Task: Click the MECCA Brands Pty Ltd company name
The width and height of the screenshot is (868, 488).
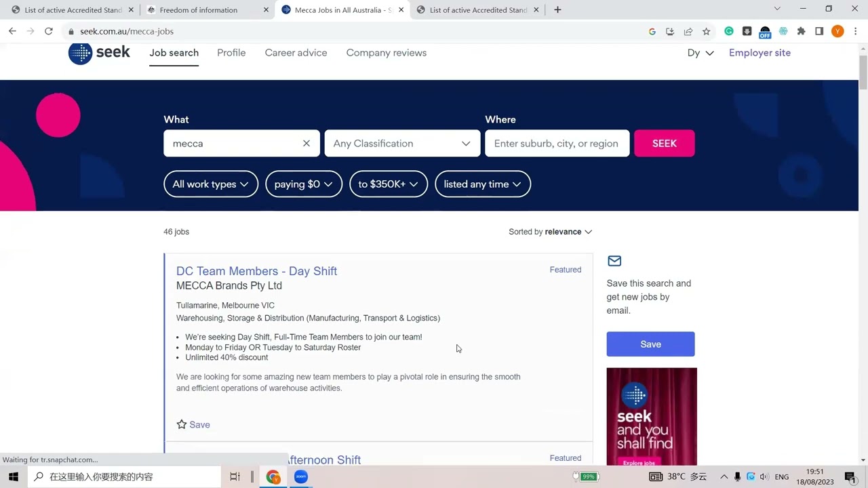Action: click(x=229, y=286)
